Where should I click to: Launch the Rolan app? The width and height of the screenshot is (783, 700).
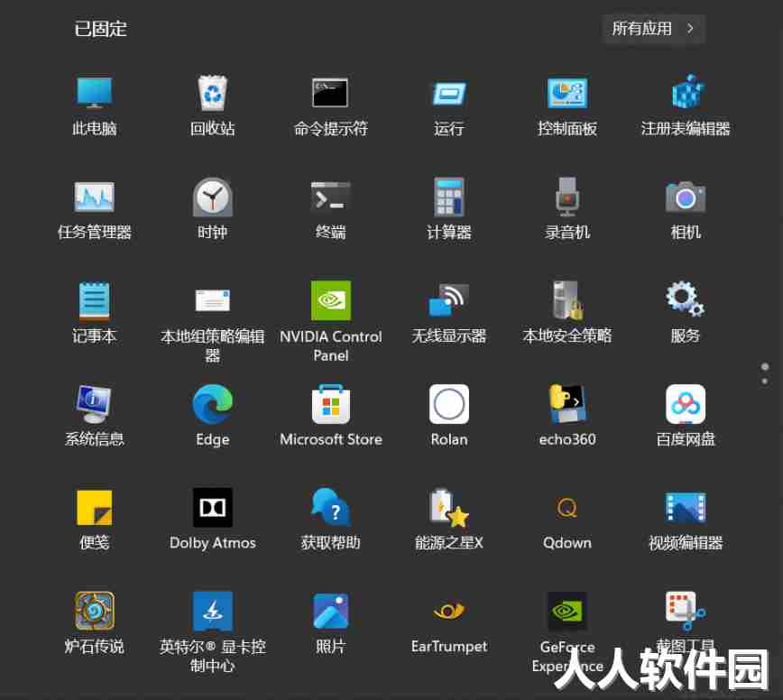pos(449,404)
